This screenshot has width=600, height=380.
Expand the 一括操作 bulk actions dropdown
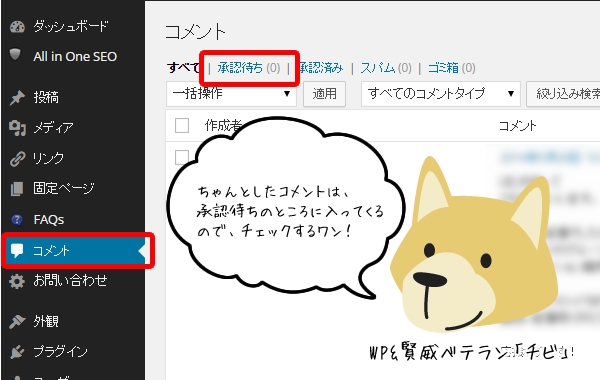pyautogui.click(x=232, y=94)
